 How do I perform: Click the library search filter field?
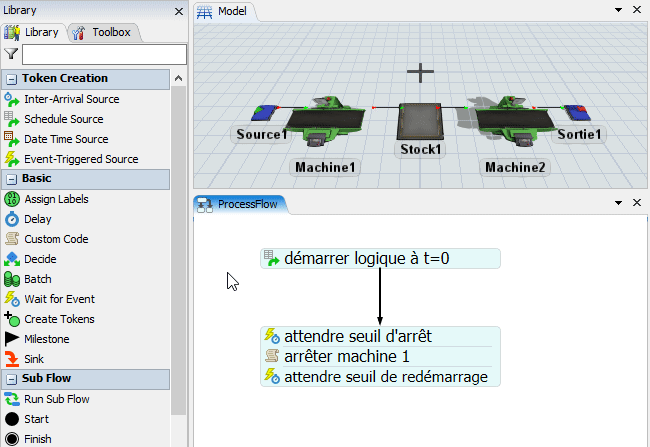104,54
